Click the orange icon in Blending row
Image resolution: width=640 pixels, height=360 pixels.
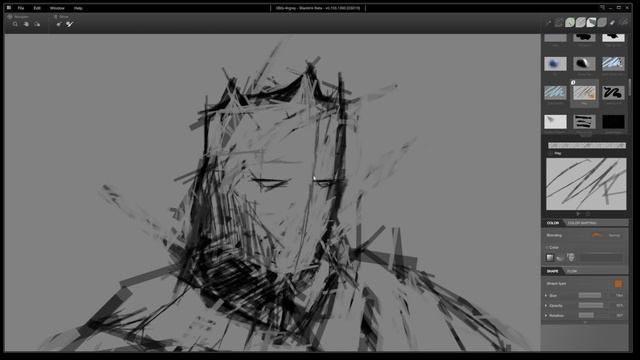(x=596, y=235)
